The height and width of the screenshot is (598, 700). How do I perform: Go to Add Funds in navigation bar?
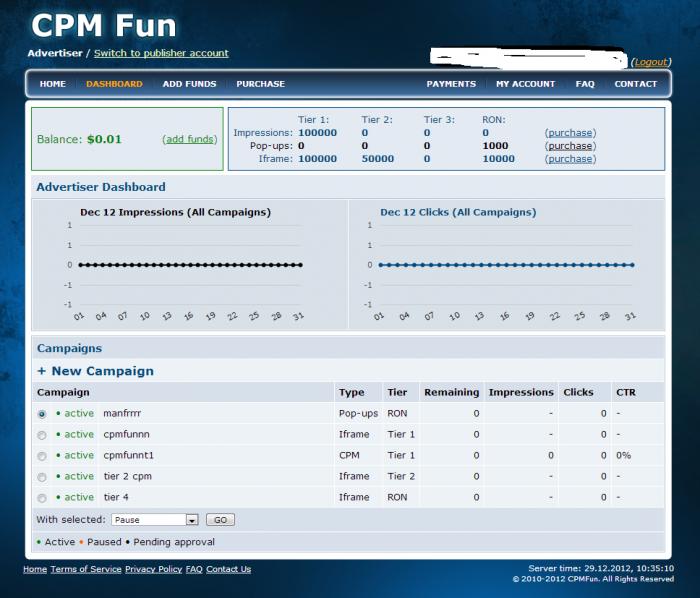(189, 84)
